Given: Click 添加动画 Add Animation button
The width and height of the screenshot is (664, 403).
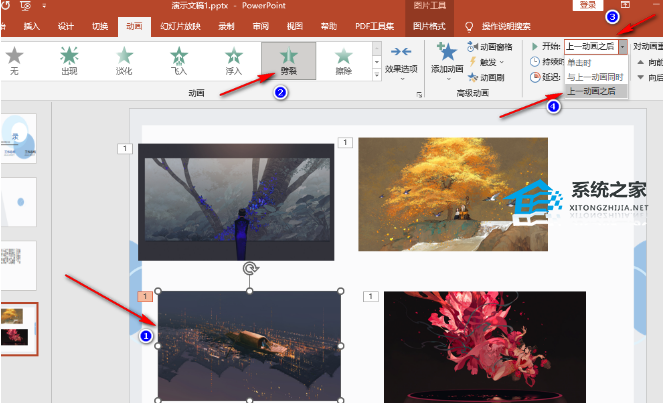Looking at the screenshot, I should pyautogui.click(x=447, y=60).
